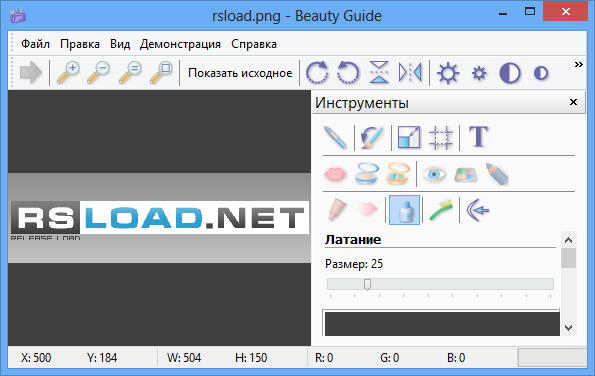Select the pink lips lipstick tool
595x376 pixels.
[x=335, y=174]
